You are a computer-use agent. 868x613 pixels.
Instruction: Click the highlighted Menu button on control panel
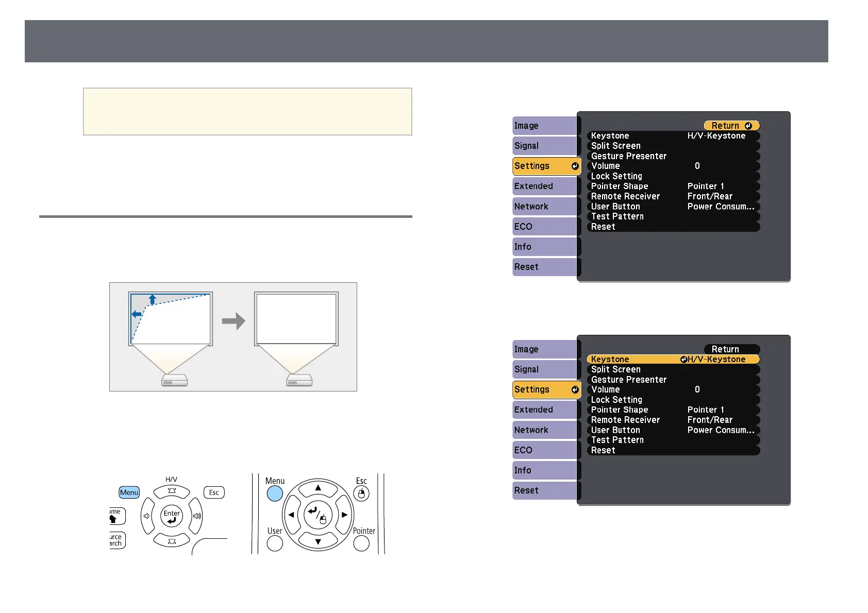[x=129, y=492]
